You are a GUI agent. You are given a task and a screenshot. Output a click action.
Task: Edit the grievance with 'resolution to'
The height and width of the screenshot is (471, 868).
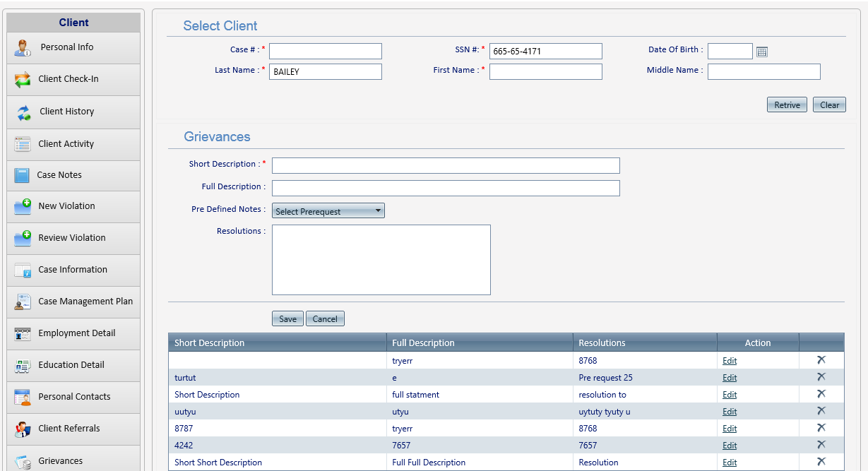pyautogui.click(x=730, y=395)
